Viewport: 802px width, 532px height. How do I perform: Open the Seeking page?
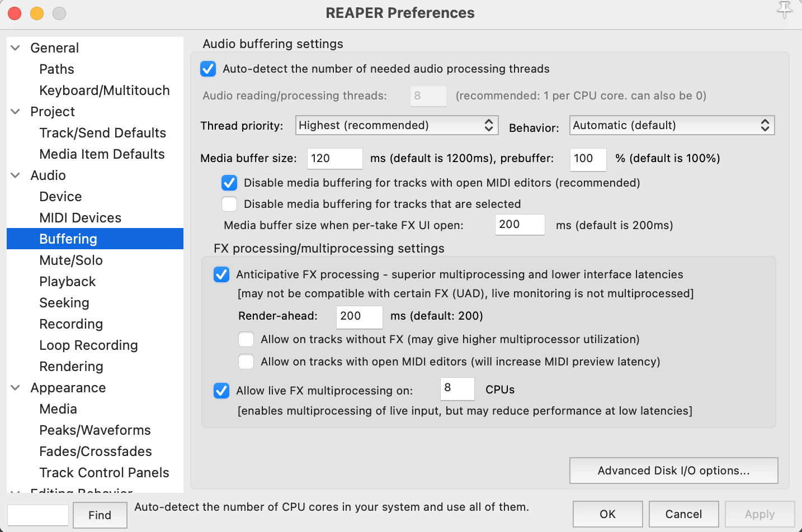(x=64, y=303)
